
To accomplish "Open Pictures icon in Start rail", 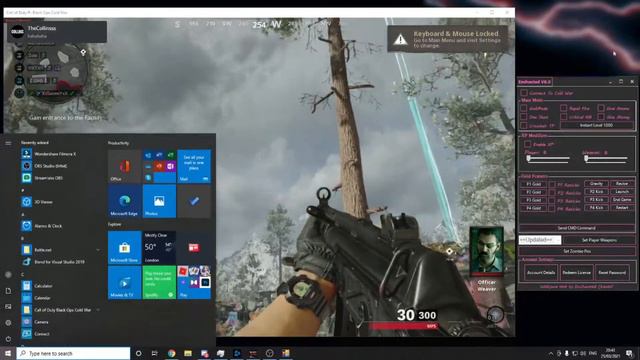I will point(8,307).
